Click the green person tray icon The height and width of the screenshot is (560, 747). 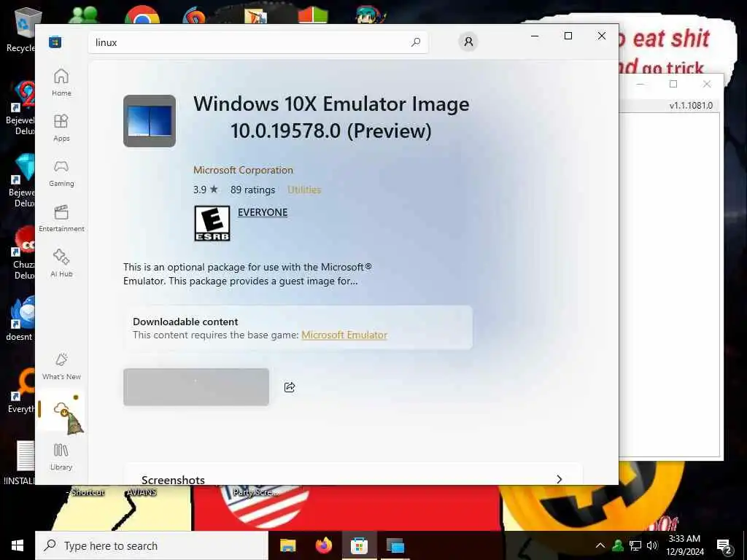[x=618, y=545]
